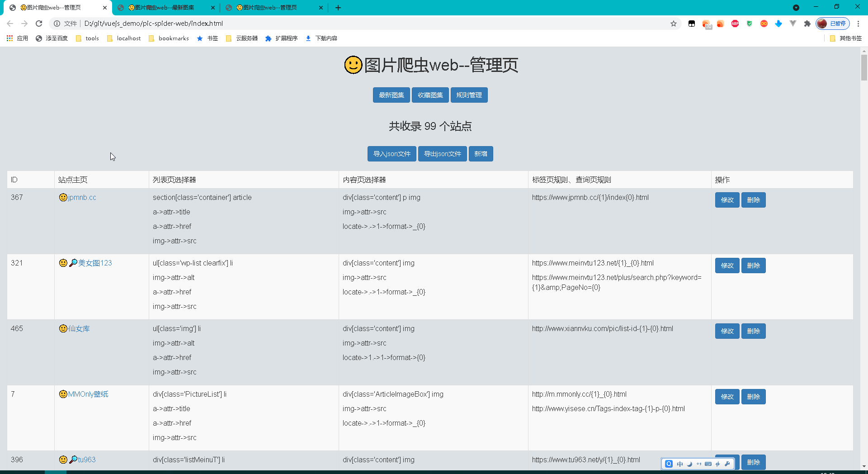Go forward in browser history
The width and height of the screenshot is (868, 474).
24,24
